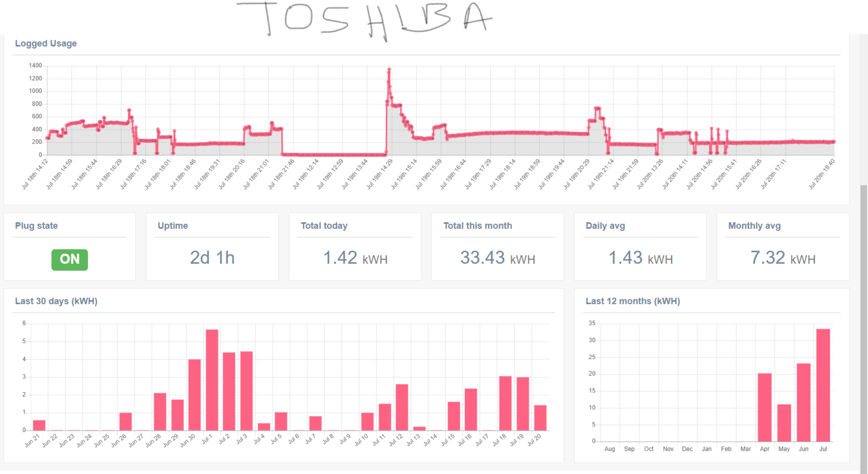Click the 'Plug state' card title
This screenshot has height=474, width=868.
point(36,226)
